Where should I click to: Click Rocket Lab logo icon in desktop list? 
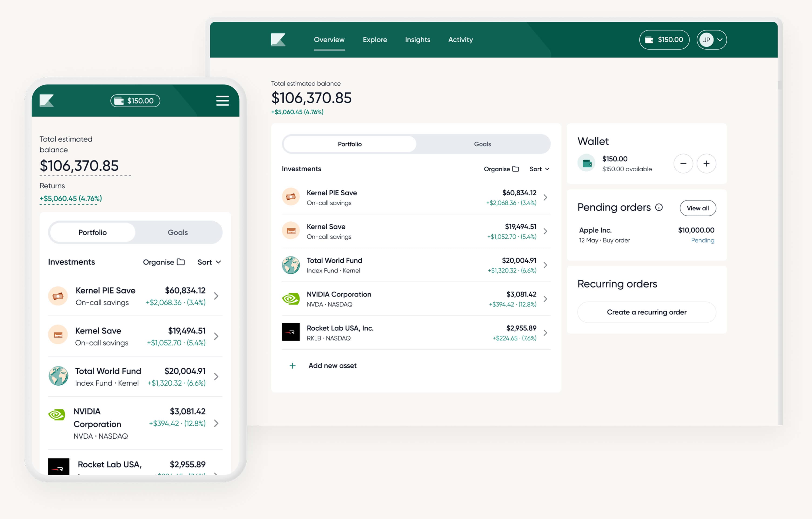point(291,332)
